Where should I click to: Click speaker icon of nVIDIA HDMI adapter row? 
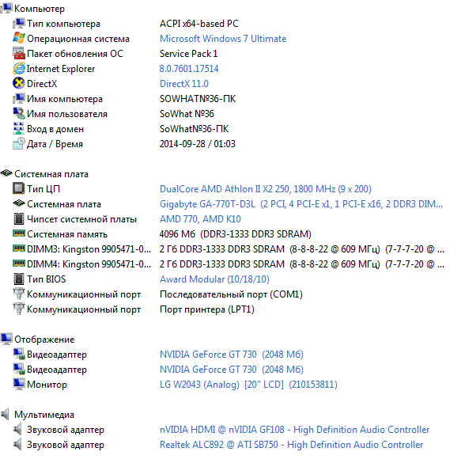(x=17, y=429)
